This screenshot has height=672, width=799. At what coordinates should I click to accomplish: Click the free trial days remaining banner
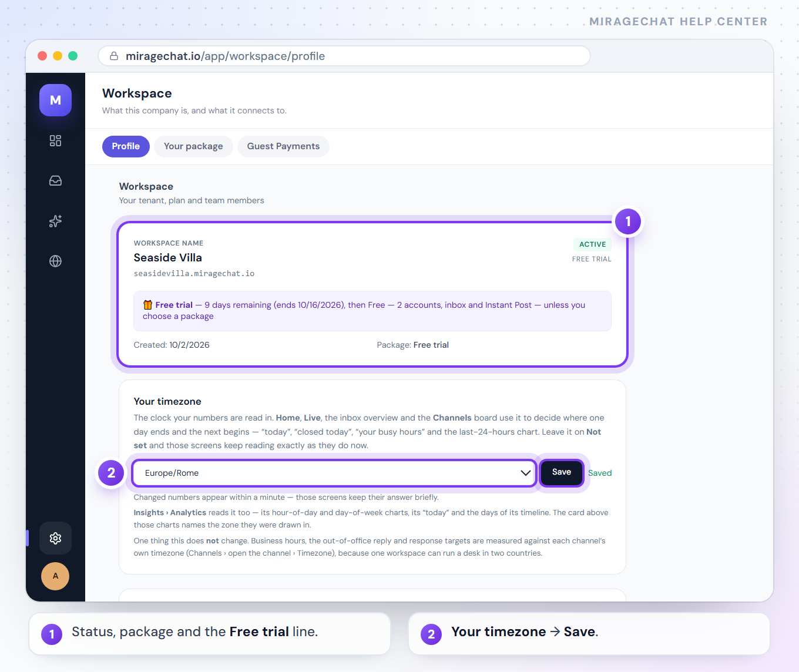(372, 311)
